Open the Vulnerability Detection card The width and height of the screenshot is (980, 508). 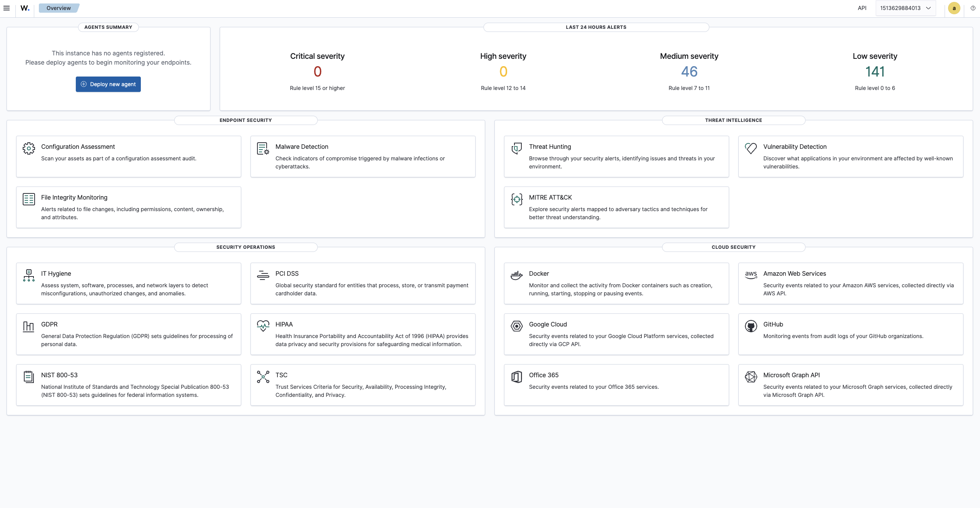(850, 157)
